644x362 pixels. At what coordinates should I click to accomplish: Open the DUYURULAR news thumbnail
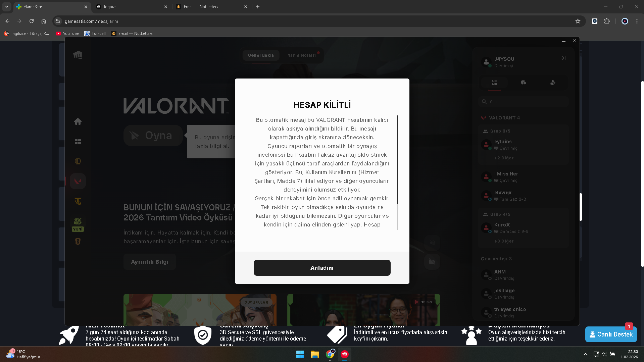(x=200, y=310)
